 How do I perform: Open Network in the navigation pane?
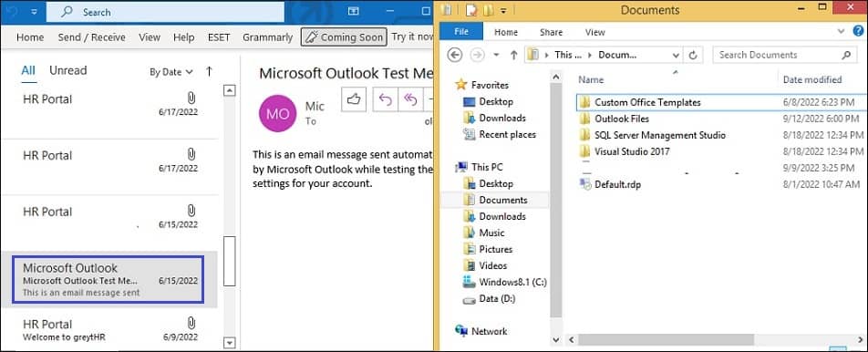pos(481,331)
